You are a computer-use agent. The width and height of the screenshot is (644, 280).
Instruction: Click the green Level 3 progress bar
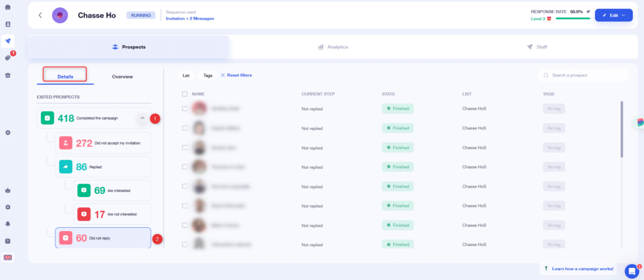pyautogui.click(x=572, y=18)
